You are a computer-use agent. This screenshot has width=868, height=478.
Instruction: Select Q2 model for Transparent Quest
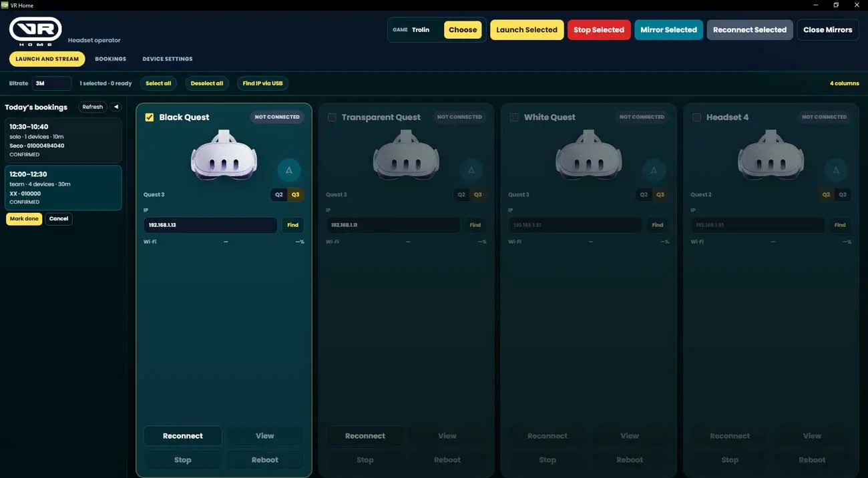click(x=461, y=195)
